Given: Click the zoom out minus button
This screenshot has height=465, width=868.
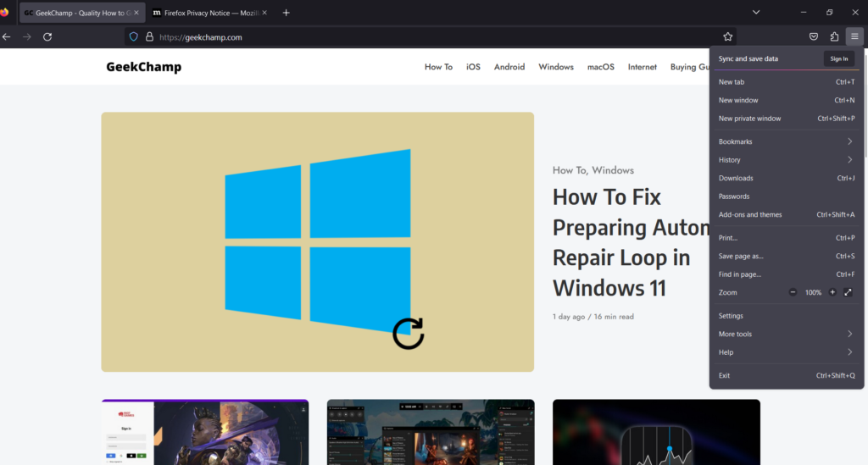Looking at the screenshot, I should tap(793, 292).
